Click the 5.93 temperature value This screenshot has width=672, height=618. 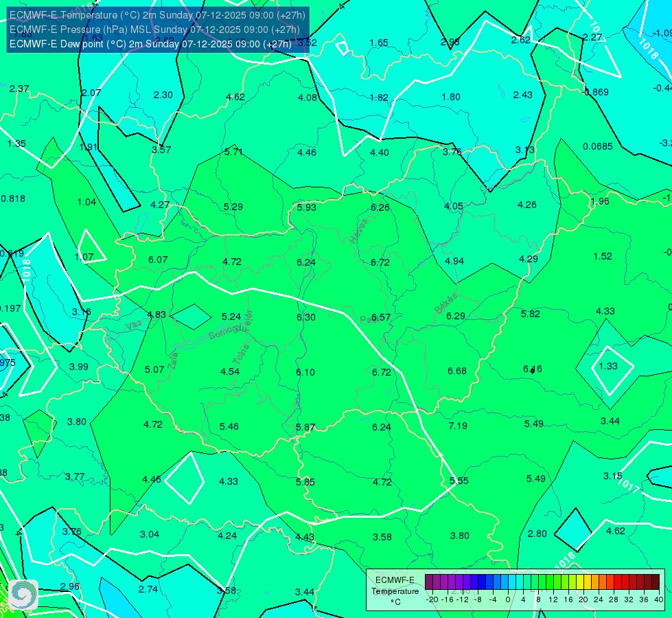(x=307, y=207)
